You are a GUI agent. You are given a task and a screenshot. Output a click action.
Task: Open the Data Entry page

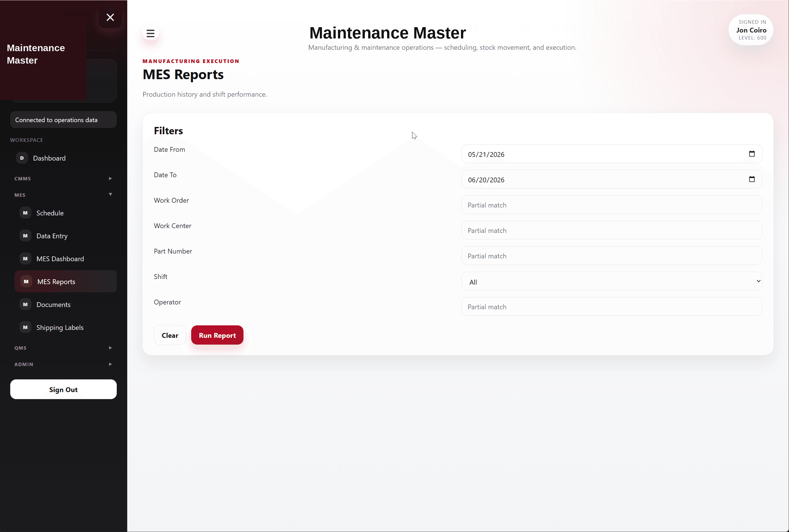pyautogui.click(x=65, y=236)
